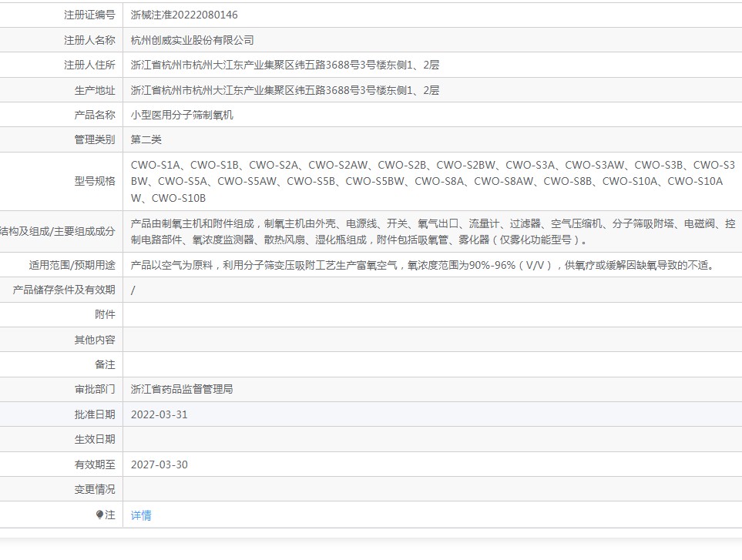742x560 pixels.
Task: Click the 产品储存条件及有效期 label
Action: click(64, 290)
